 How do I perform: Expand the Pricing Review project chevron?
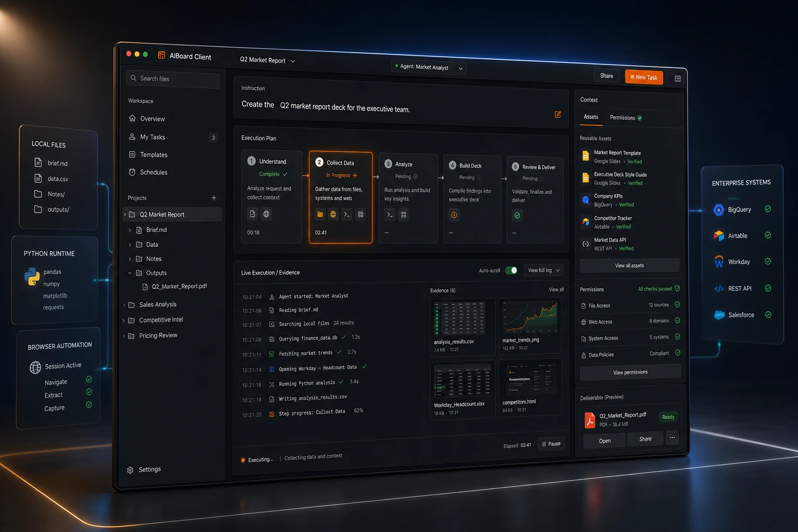124,336
